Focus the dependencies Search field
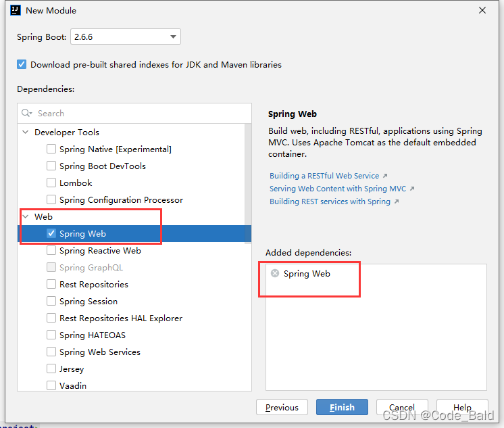The width and height of the screenshot is (504, 428). coord(134,114)
